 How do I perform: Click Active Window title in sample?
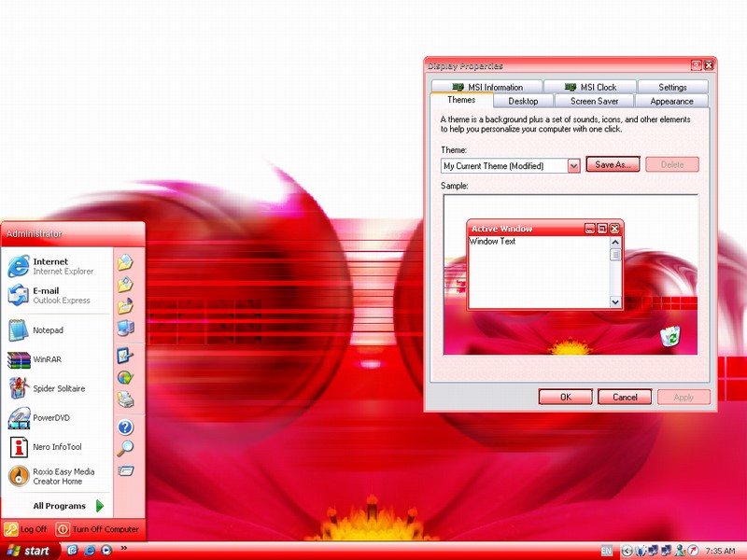[x=501, y=229]
